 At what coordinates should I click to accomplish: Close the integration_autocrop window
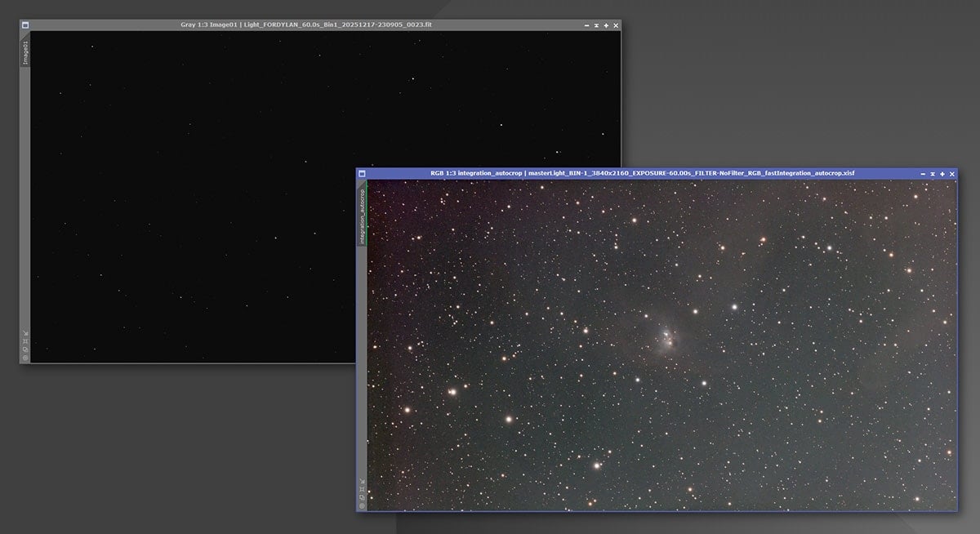click(952, 174)
